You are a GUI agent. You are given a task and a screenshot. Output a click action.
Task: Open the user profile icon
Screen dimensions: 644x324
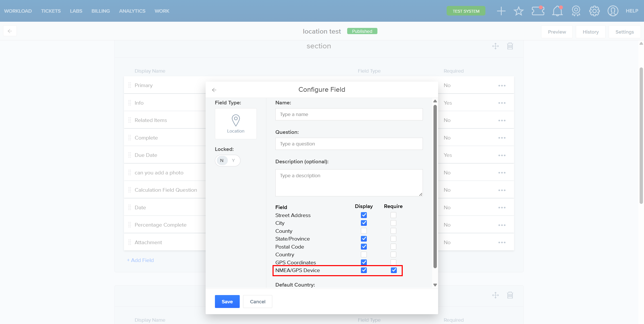point(613,11)
